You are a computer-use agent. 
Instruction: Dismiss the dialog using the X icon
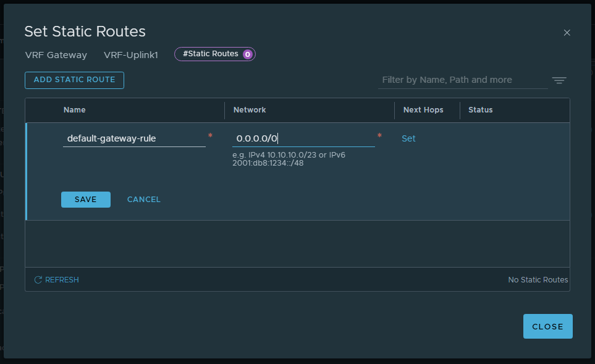tap(567, 33)
